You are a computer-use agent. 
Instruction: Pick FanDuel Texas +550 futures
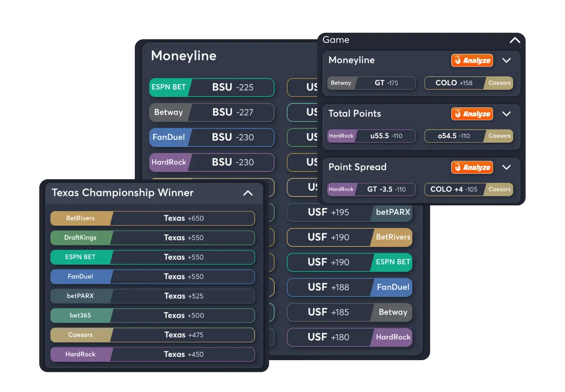pos(153,276)
